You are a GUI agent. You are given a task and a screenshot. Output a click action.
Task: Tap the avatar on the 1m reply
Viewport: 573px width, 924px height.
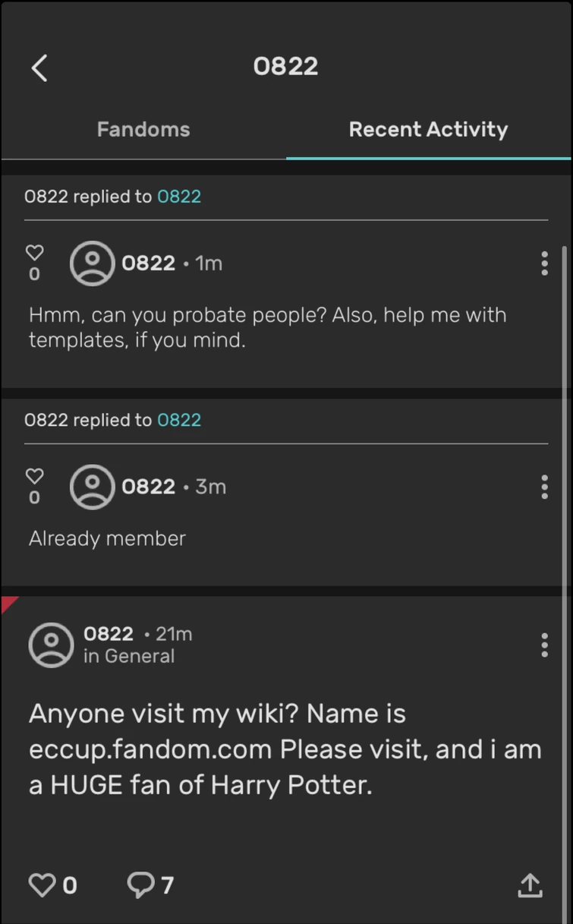92,263
